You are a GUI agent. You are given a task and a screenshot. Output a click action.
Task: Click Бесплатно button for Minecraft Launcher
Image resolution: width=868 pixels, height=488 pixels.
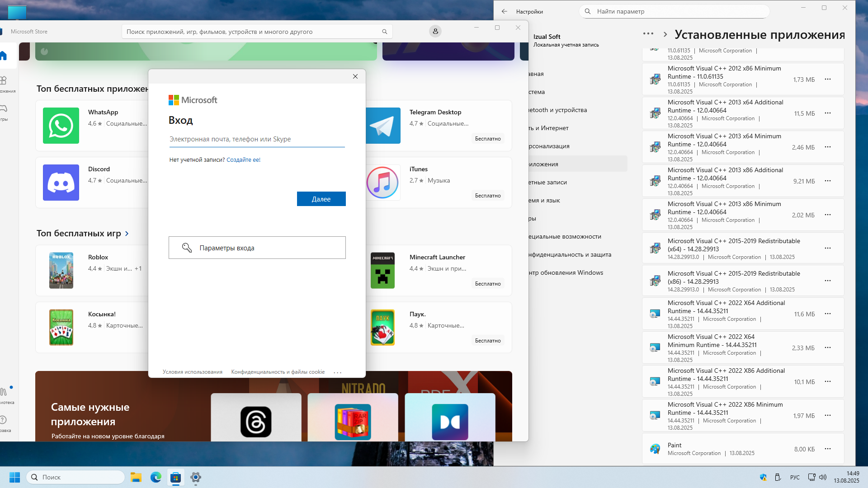488,284
